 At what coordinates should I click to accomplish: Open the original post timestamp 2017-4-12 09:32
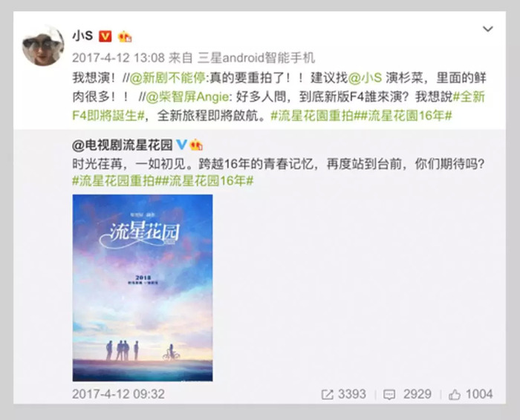118,394
